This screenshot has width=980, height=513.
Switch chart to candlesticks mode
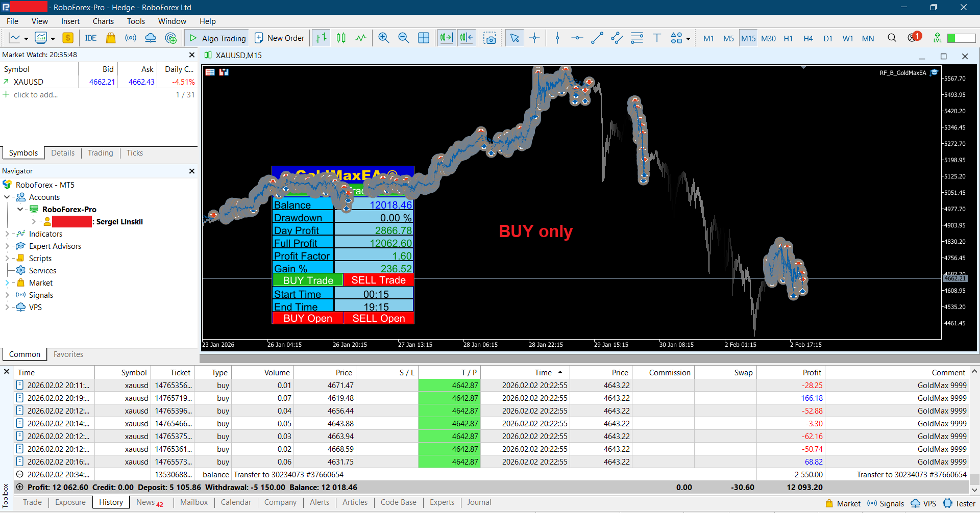341,38
